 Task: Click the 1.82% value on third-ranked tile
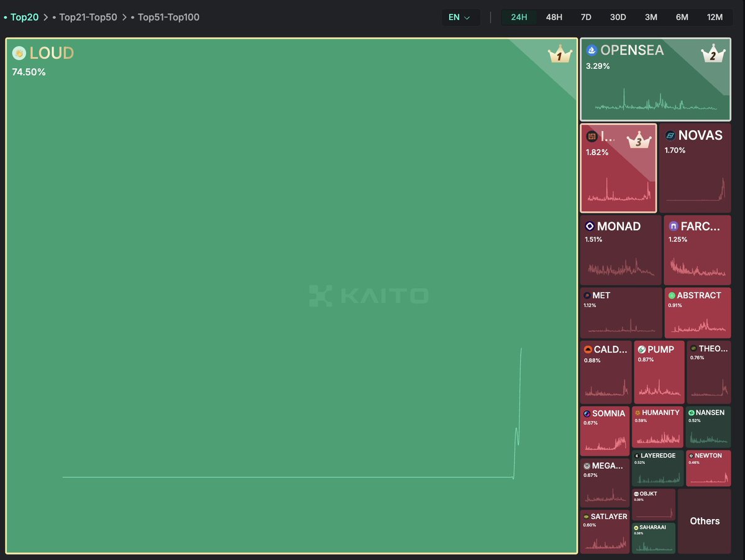(596, 152)
